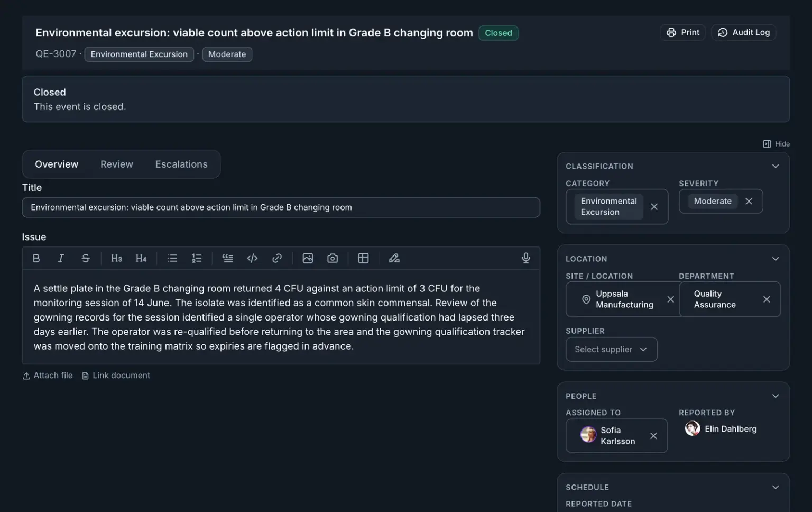Apply italic formatting in Issue editor
Viewport: 812px width, 512px height.
(61, 258)
